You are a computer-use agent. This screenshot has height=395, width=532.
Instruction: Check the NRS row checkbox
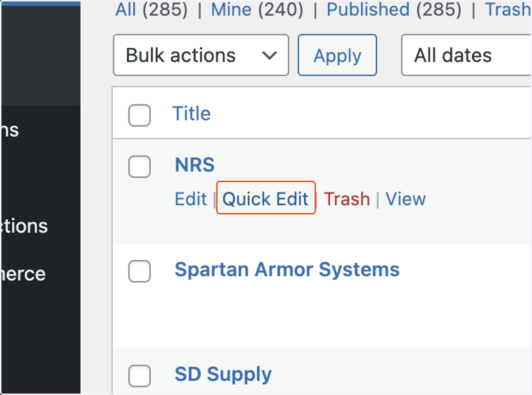(140, 167)
